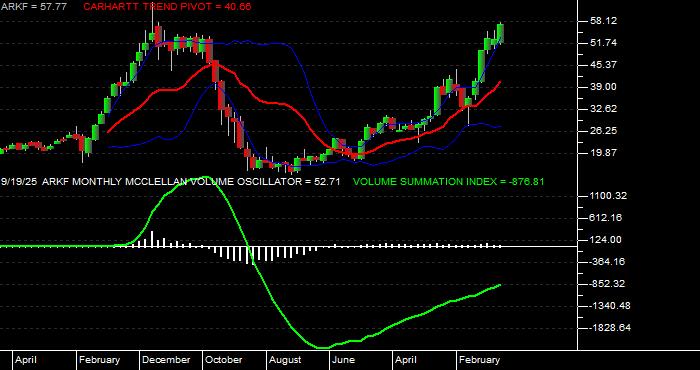Image resolution: width=700 pixels, height=370 pixels.
Task: Click the 26.25 price axis value
Action: [604, 131]
